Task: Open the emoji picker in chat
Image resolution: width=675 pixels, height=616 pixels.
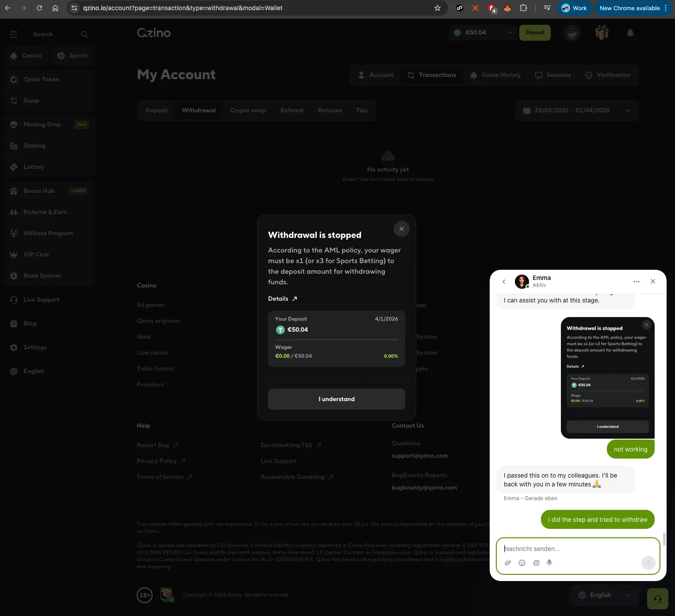Action: [522, 563]
